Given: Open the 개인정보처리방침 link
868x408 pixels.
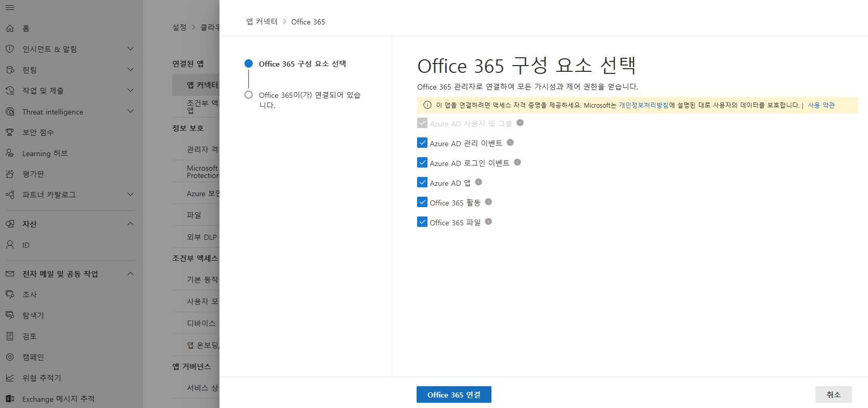Looking at the screenshot, I should click(644, 105).
